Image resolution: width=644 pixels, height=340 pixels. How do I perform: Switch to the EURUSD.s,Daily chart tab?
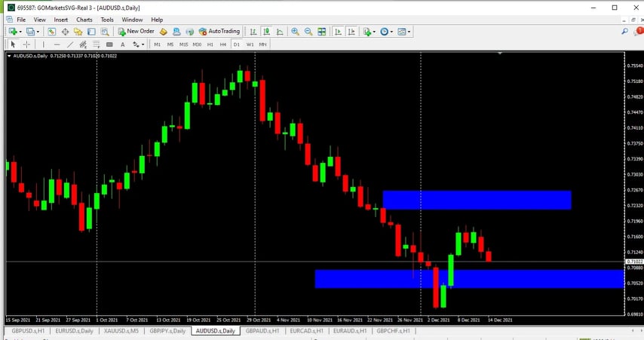point(75,330)
